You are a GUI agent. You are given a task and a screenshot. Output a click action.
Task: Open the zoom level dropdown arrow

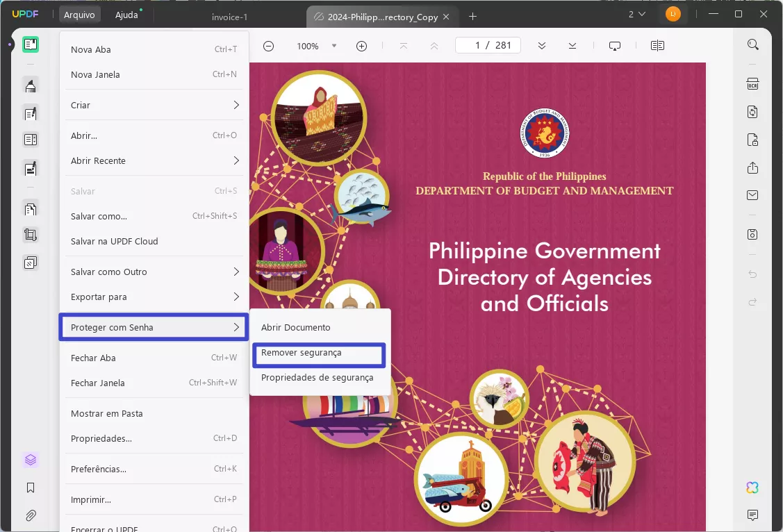(x=334, y=46)
